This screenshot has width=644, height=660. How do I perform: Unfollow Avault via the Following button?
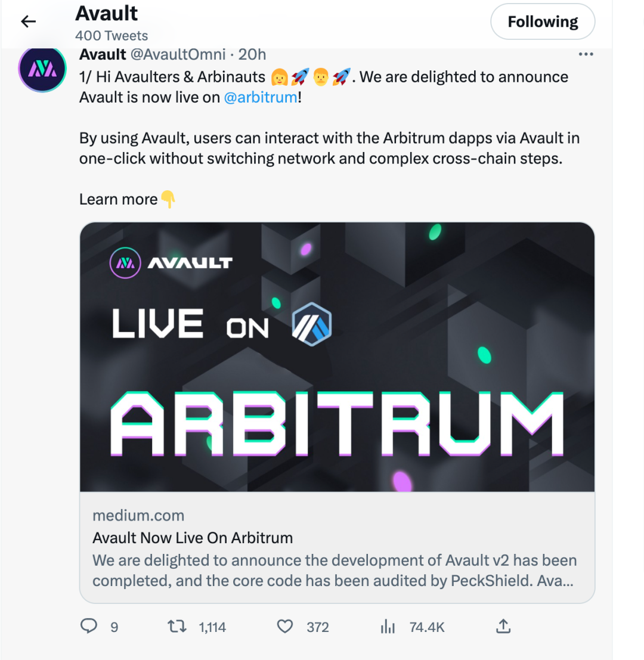click(x=542, y=21)
